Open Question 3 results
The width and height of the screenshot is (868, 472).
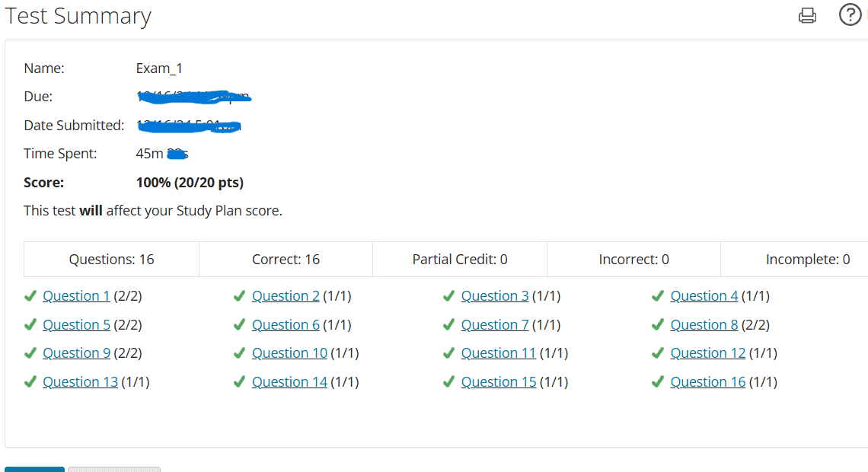(495, 295)
